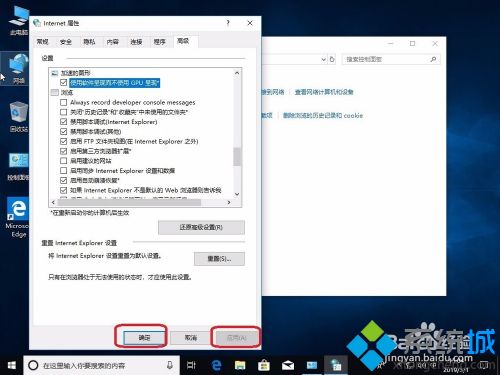Refresh the Control Panel address bar

coord(332,59)
